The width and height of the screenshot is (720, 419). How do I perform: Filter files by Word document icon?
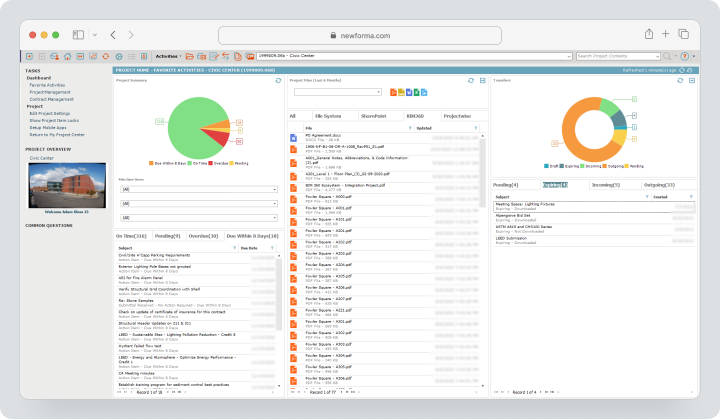coord(409,92)
